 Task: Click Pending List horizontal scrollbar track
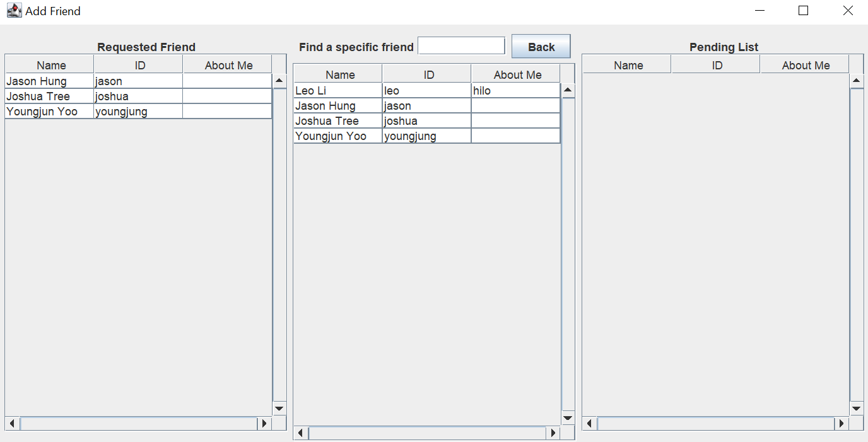[716, 424]
